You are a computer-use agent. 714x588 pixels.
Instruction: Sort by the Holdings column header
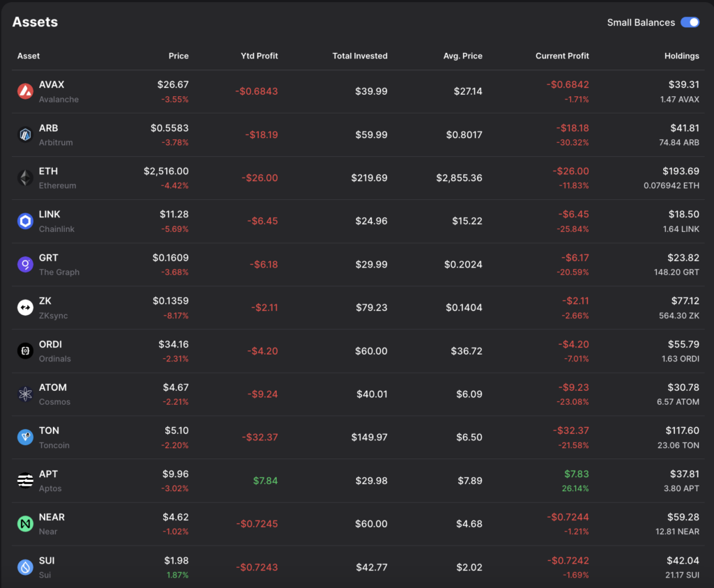[681, 56]
